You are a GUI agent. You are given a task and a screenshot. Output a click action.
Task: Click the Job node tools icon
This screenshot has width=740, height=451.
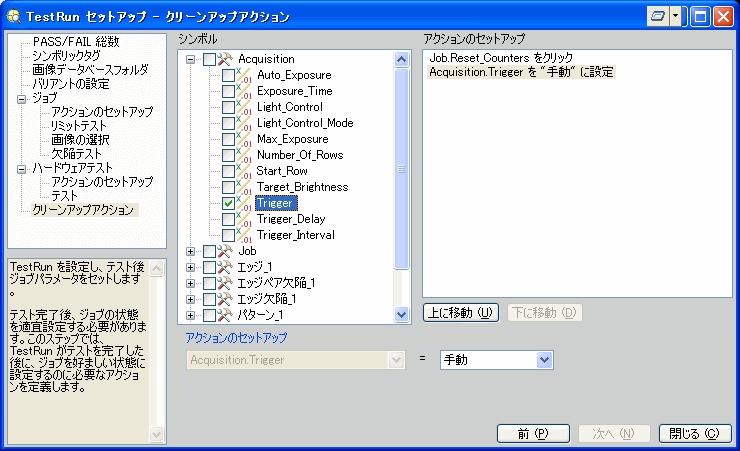[x=225, y=251]
